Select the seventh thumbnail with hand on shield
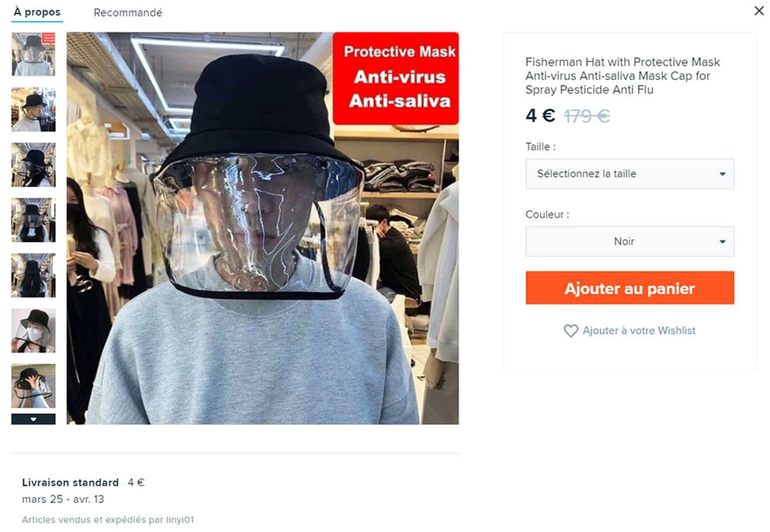The width and height of the screenshot is (770, 532). pyautogui.click(x=33, y=386)
